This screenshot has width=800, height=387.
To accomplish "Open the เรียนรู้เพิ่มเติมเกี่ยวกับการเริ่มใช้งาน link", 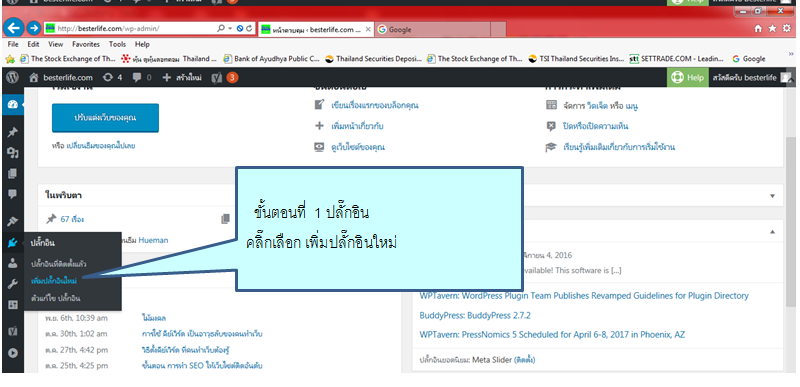I will (619, 147).
